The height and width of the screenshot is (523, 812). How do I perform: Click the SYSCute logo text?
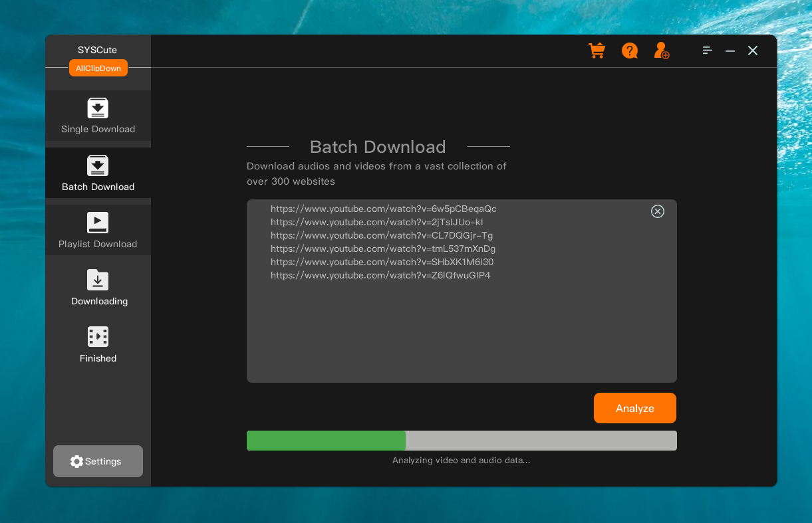tap(97, 50)
